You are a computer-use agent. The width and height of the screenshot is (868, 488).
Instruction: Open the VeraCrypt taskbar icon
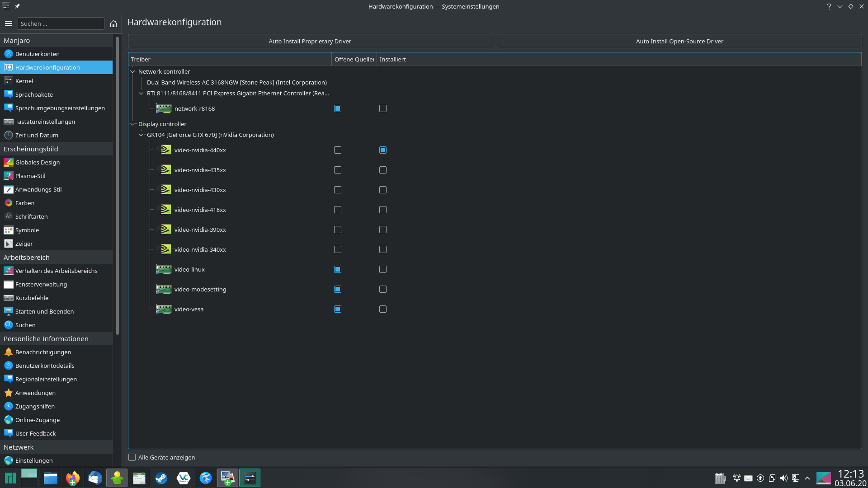tap(184, 478)
